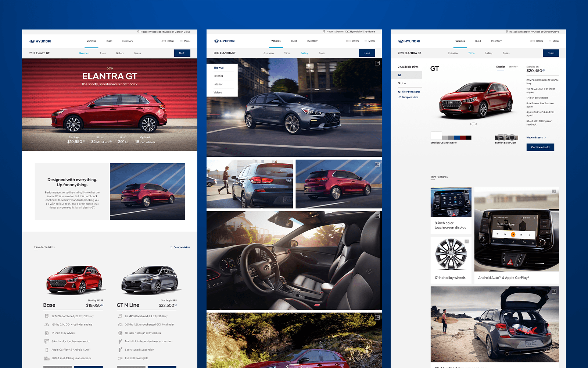Open hamburger Menu on Overview page
Image resolution: width=588 pixels, height=368 pixels.
tap(185, 41)
